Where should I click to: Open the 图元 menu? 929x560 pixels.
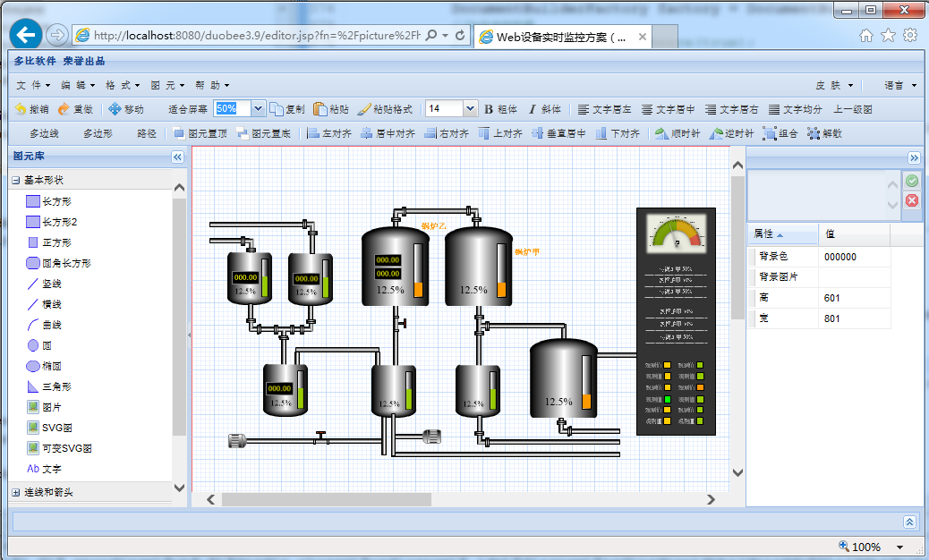click(x=167, y=85)
